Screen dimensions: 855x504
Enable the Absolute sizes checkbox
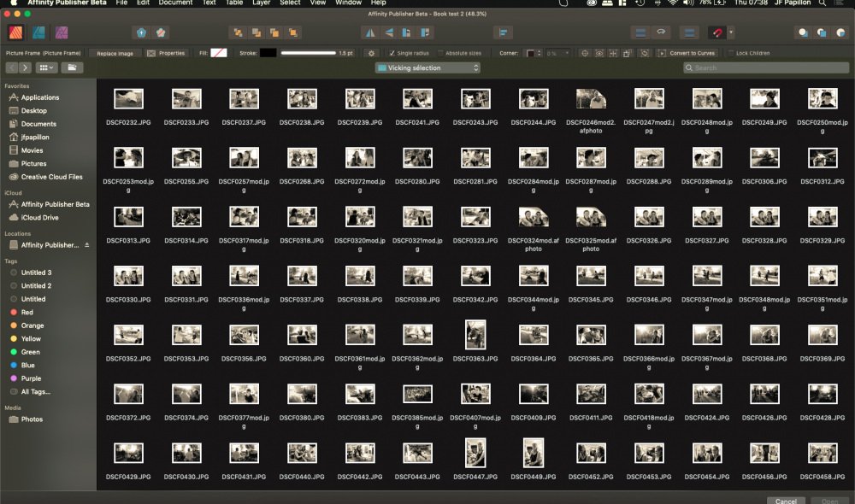pos(440,53)
